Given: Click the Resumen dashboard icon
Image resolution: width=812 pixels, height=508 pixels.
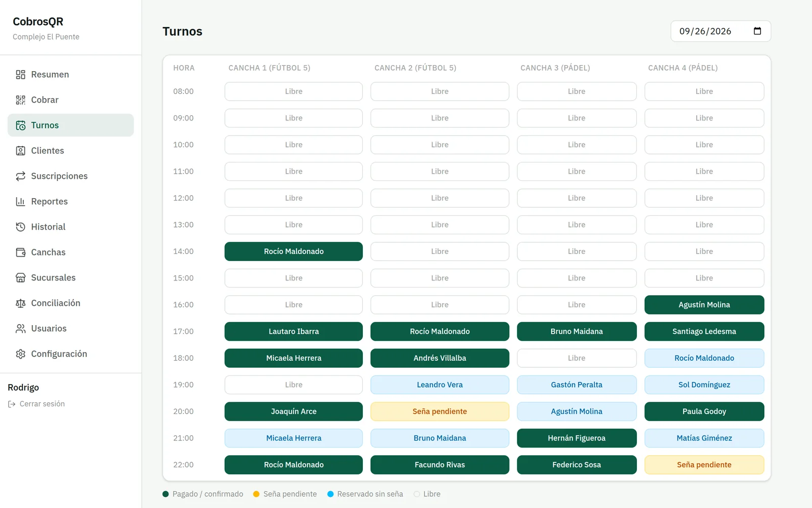Looking at the screenshot, I should (x=20, y=75).
